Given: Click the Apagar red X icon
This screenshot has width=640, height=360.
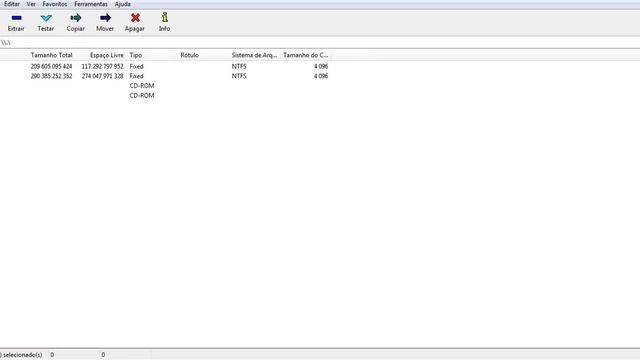Looking at the screenshot, I should pos(135,18).
